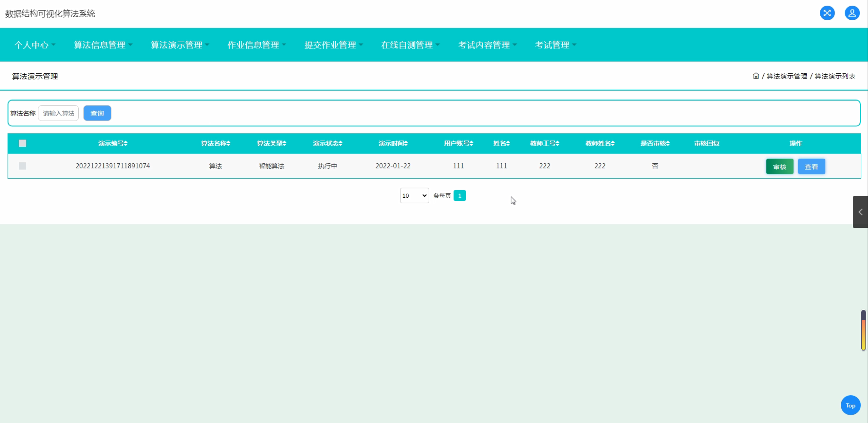The height and width of the screenshot is (423, 868).
Task: Open the user profile icon
Action: pyautogui.click(x=852, y=13)
